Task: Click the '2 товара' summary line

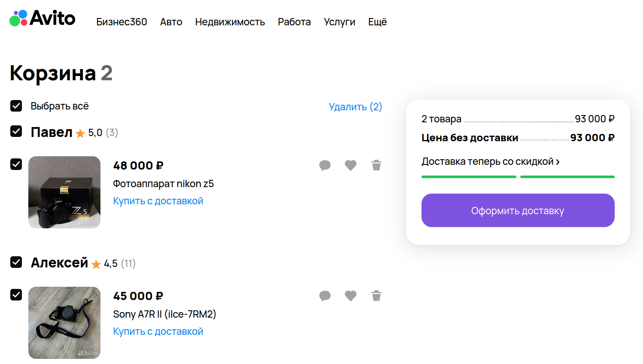Action: (x=518, y=119)
